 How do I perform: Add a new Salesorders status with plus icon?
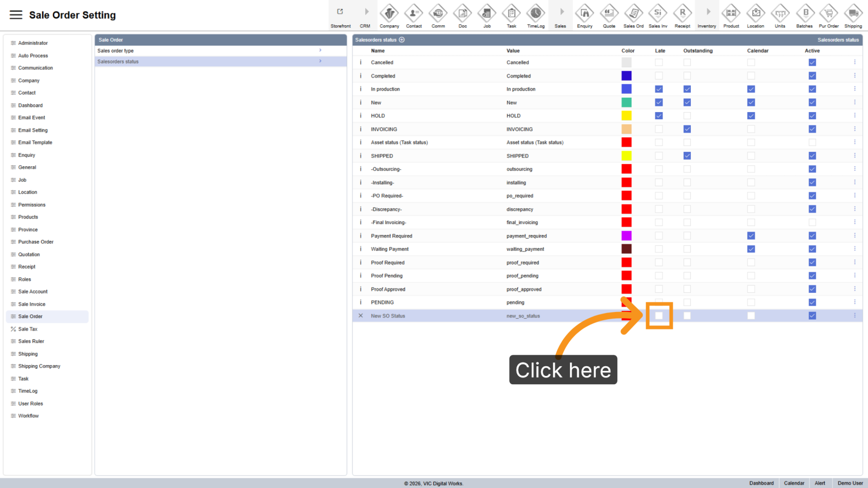[x=401, y=40]
